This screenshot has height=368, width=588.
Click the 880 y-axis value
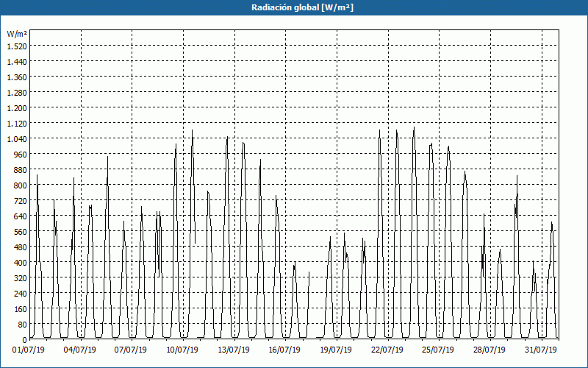(x=21, y=170)
